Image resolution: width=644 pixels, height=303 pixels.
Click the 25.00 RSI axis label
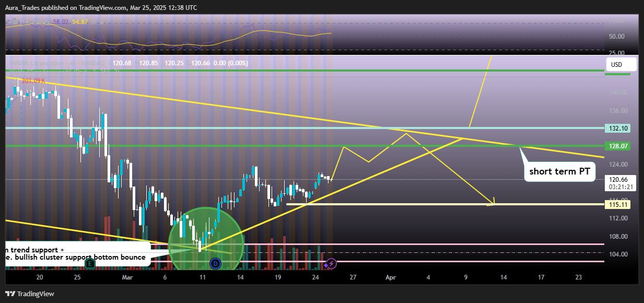click(x=618, y=53)
